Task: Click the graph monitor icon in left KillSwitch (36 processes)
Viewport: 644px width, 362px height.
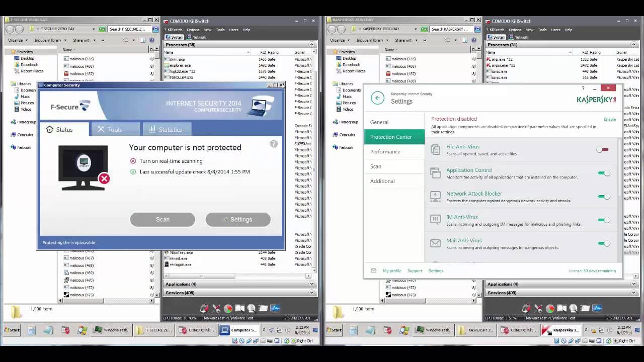Action: point(275,308)
